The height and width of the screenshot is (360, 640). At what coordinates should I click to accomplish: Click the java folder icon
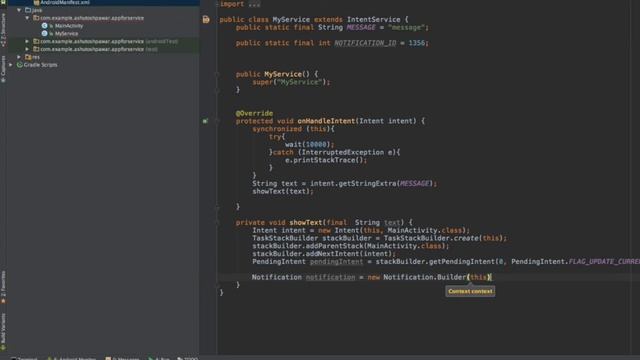(x=28, y=10)
